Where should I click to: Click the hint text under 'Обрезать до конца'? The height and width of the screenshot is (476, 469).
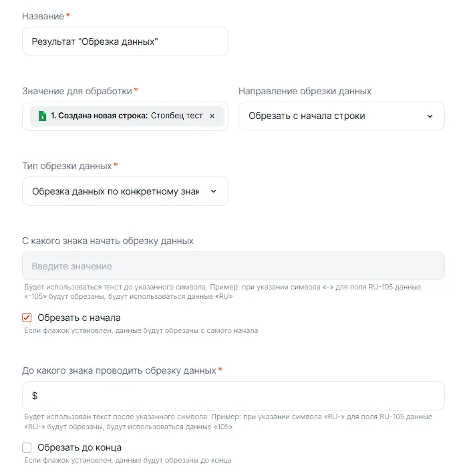(128, 460)
